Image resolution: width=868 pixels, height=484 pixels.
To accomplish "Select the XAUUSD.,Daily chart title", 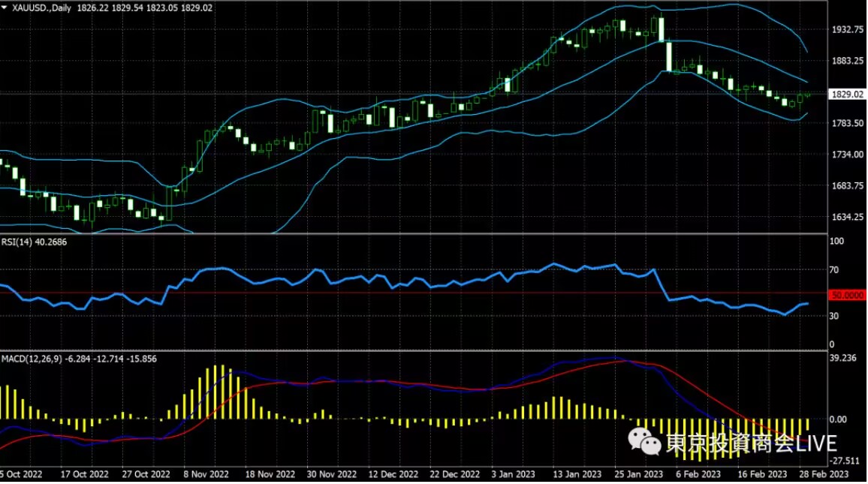I will click(x=41, y=8).
